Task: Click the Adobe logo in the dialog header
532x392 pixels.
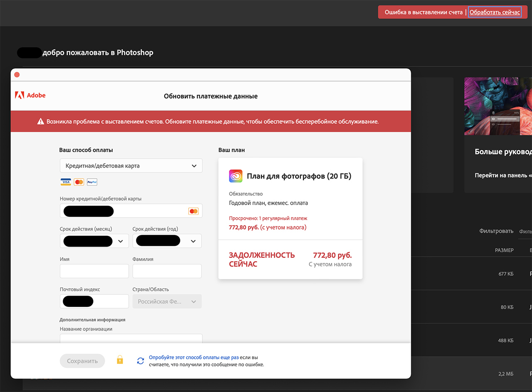Action: click(30, 95)
